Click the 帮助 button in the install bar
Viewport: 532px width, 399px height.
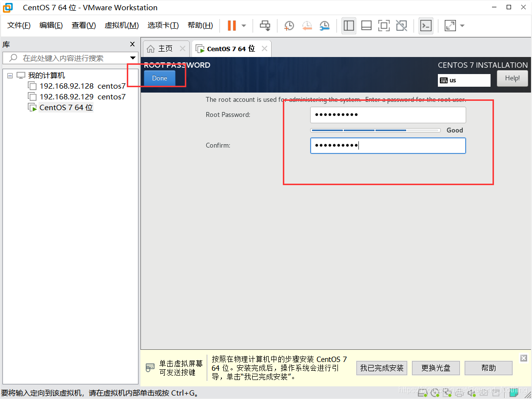tap(488, 368)
